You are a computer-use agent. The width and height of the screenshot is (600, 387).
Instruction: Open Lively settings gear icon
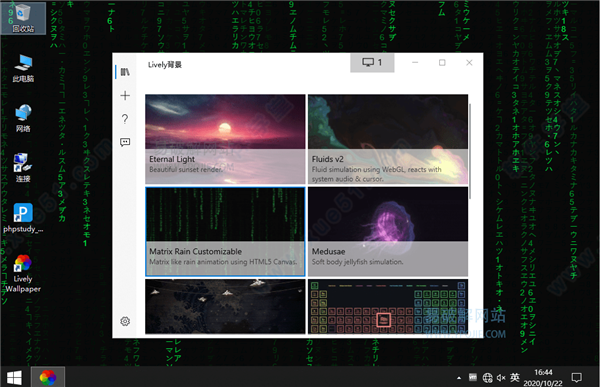pyautogui.click(x=125, y=321)
